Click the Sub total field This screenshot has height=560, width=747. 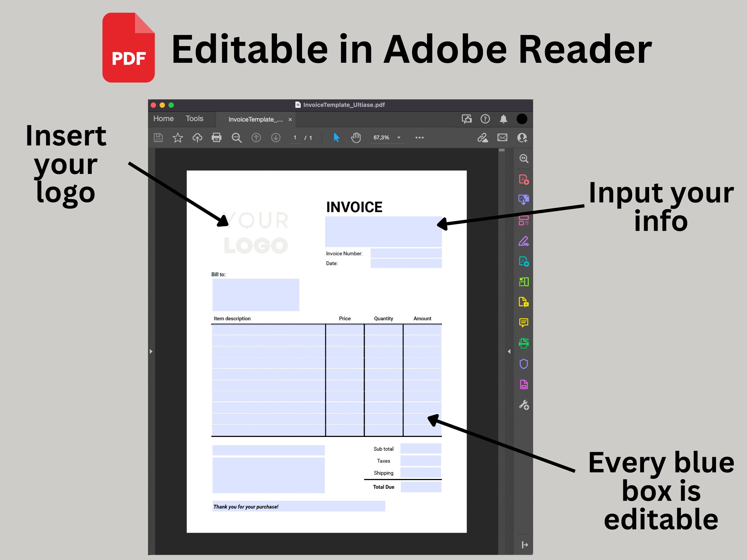click(x=421, y=449)
